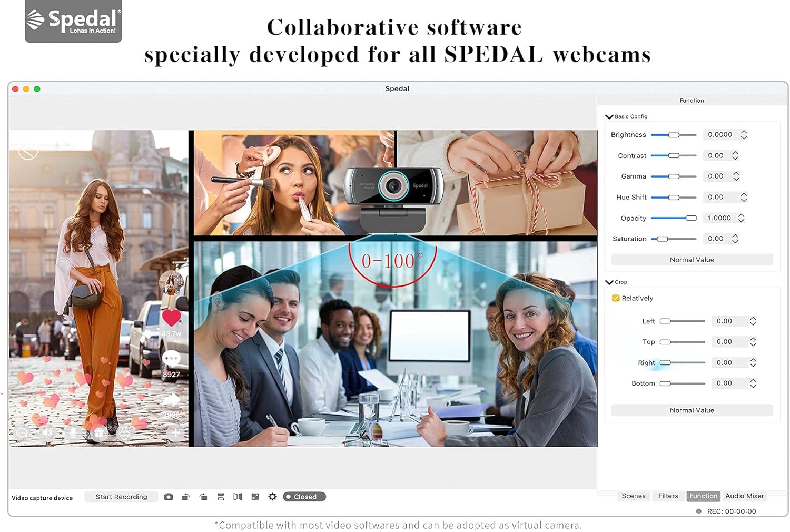
Task: Collapse the Basic Config section
Action: 609,116
